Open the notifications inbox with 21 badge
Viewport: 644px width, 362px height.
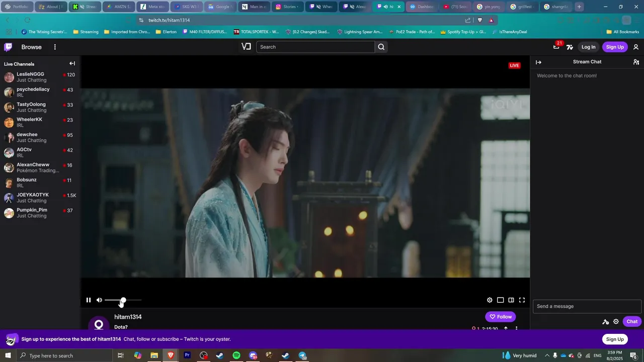pyautogui.click(x=556, y=47)
